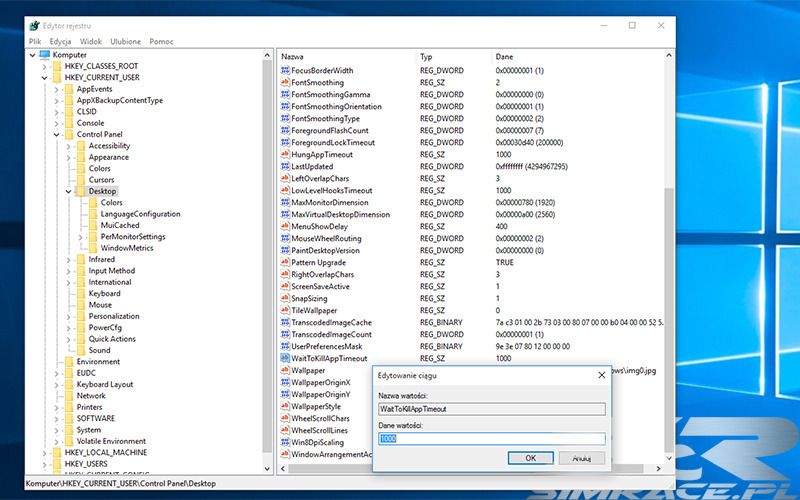This screenshot has width=800, height=500.
Task: Open the Ulubione menu
Action: pos(126,42)
